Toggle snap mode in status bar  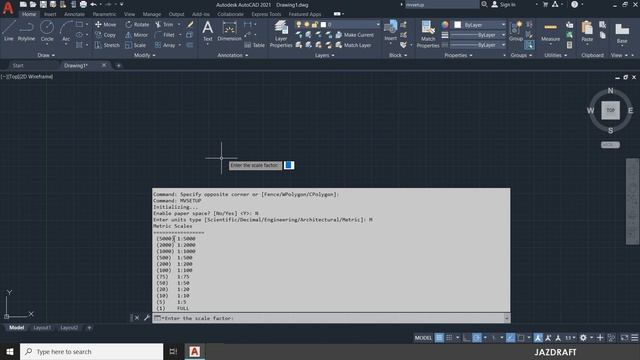pos(449,338)
